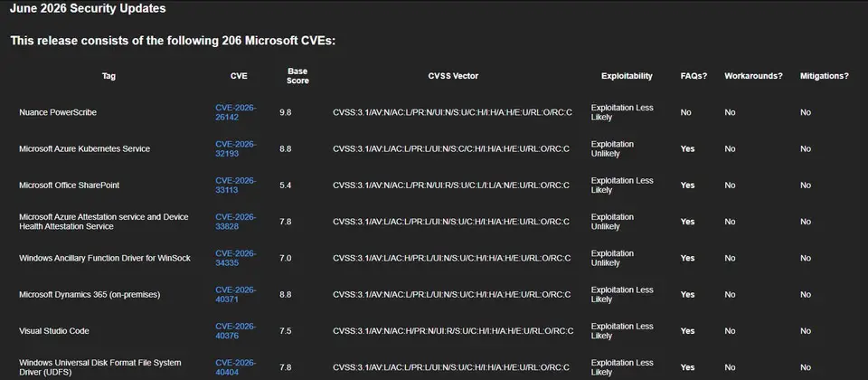Image resolution: width=868 pixels, height=380 pixels.
Task: Select the Microsoft Dynamics 365 (on-premises) tag
Action: [90, 295]
